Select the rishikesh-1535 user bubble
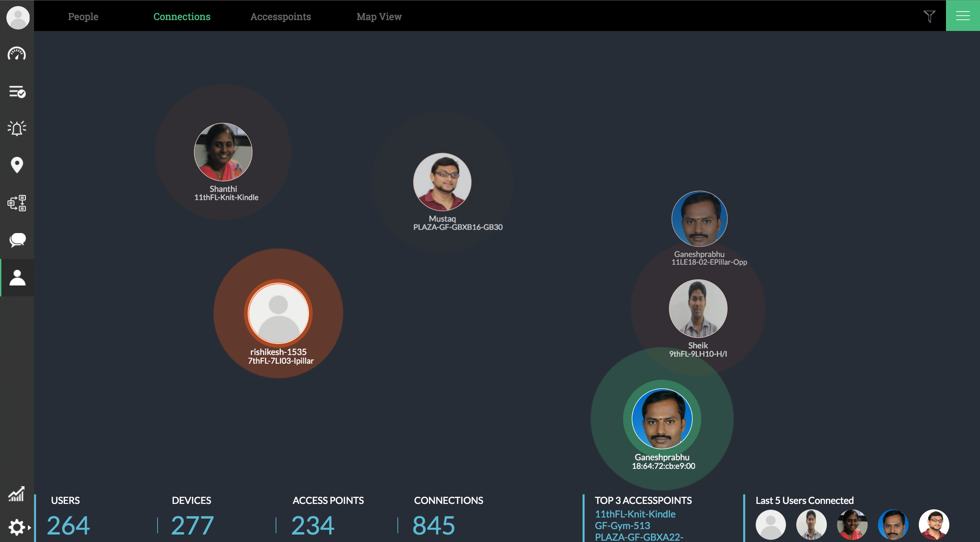The image size is (980, 542). (x=278, y=313)
